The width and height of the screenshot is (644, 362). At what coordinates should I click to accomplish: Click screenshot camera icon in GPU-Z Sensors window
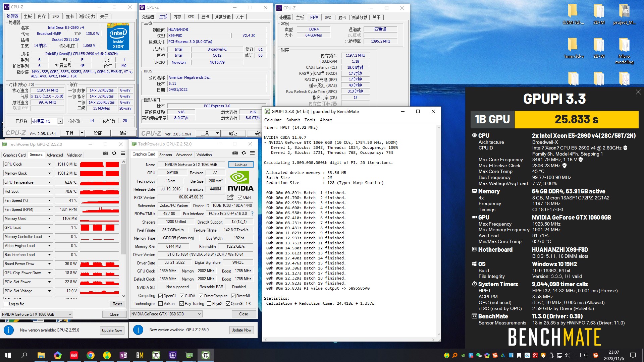pos(106,153)
